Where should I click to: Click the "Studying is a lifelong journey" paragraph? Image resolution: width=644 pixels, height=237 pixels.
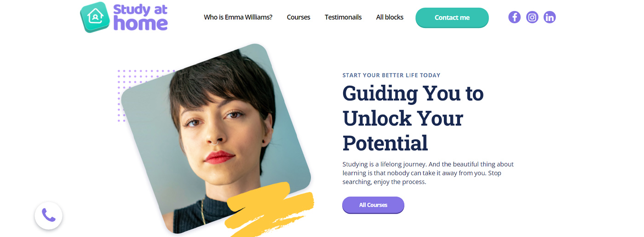pyautogui.click(x=428, y=173)
